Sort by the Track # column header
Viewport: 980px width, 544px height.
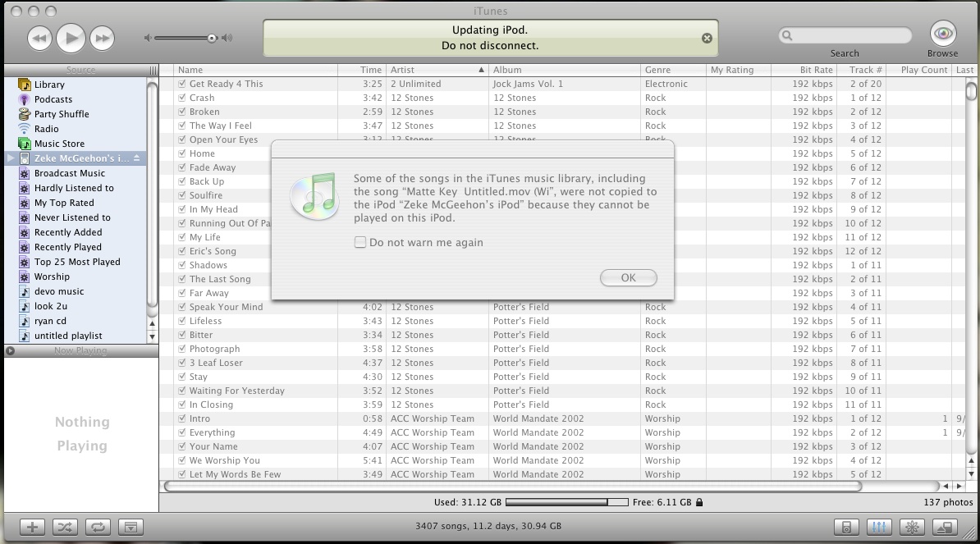click(862, 70)
